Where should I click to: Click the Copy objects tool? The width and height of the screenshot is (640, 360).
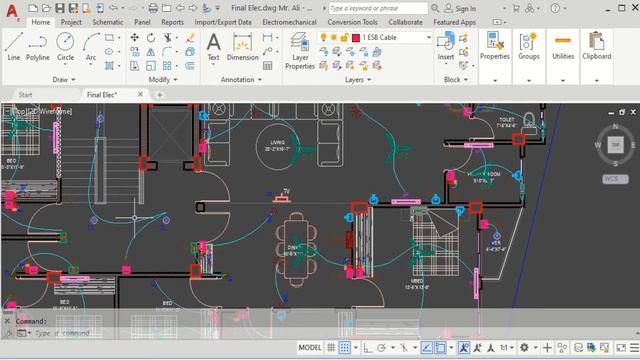tap(134, 52)
